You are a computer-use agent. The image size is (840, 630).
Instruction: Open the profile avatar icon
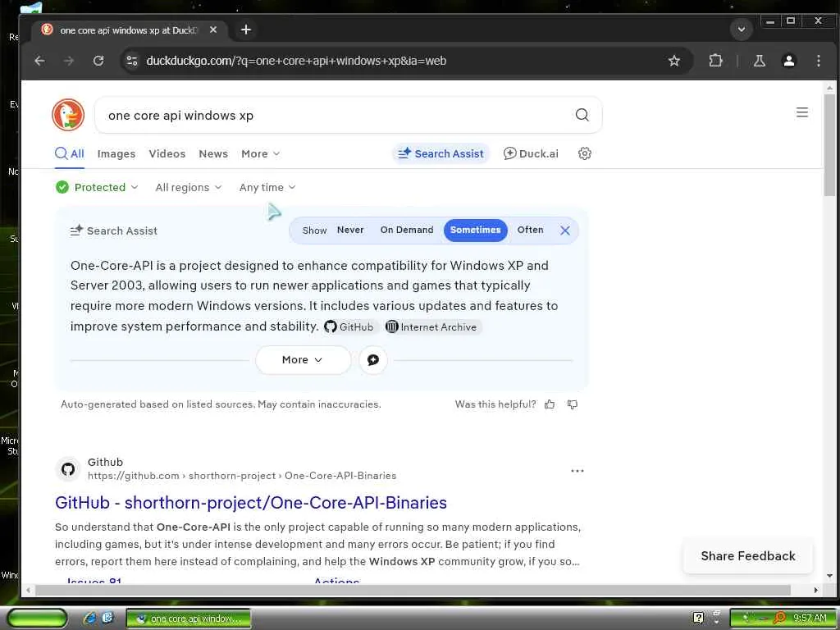point(788,61)
